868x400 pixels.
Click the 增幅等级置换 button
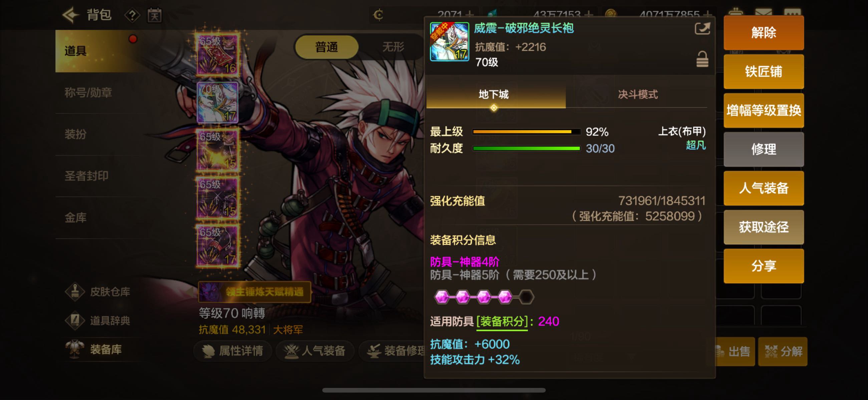coord(764,110)
